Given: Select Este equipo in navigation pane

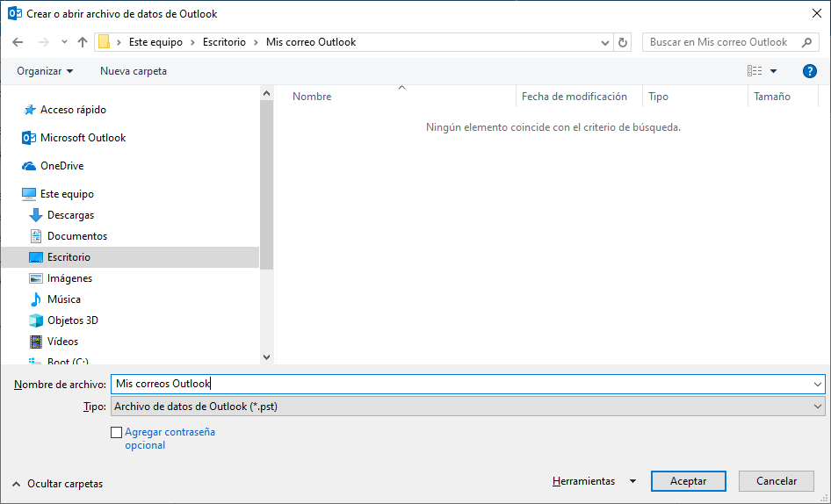Looking at the screenshot, I should (68, 194).
